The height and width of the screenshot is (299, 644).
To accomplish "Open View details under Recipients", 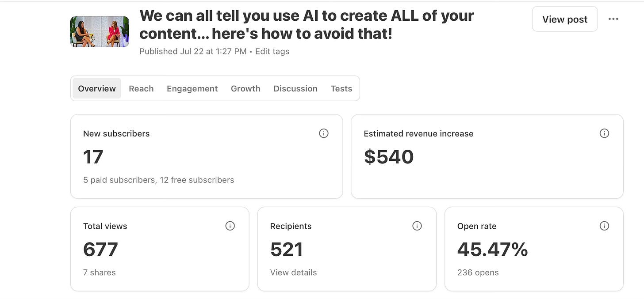I will coord(293,273).
